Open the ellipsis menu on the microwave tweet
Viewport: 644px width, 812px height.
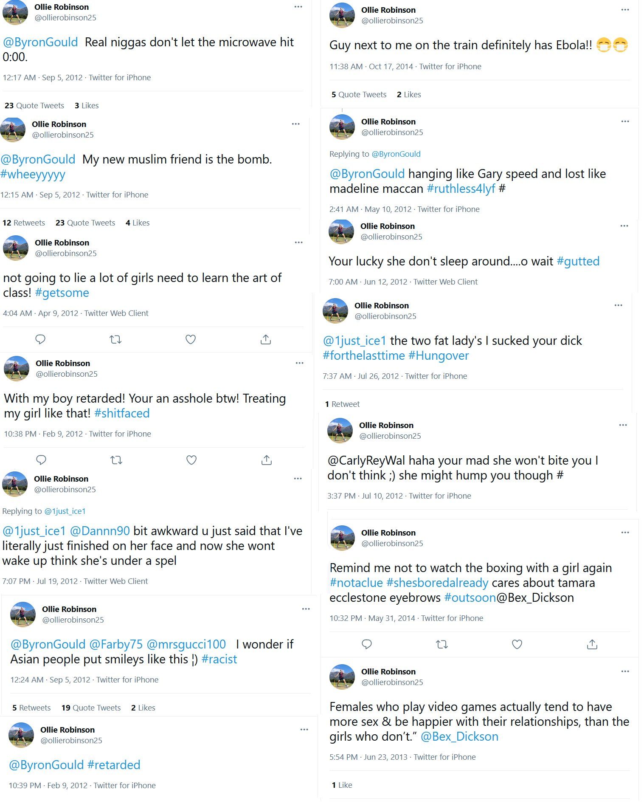pos(298,6)
